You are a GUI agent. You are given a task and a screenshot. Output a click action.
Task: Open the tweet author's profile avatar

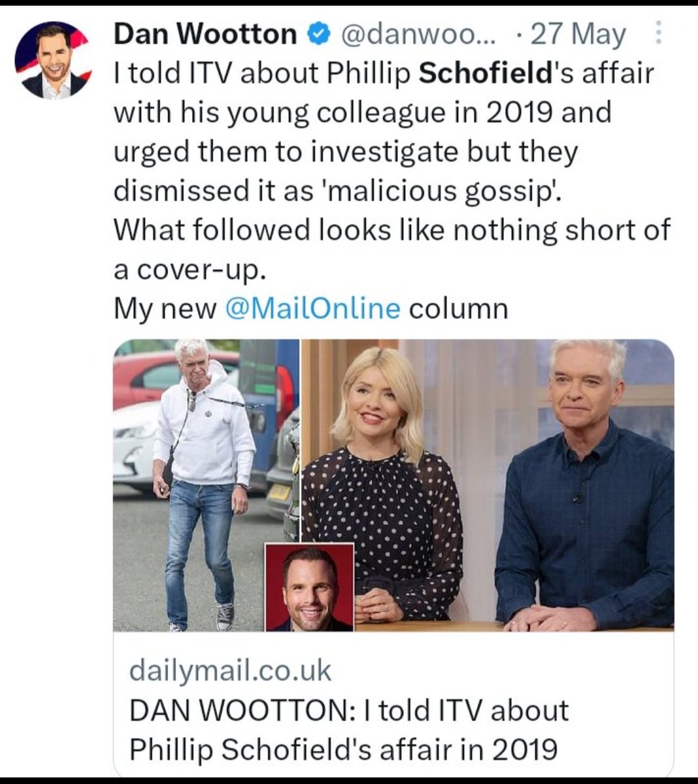pos(52,60)
